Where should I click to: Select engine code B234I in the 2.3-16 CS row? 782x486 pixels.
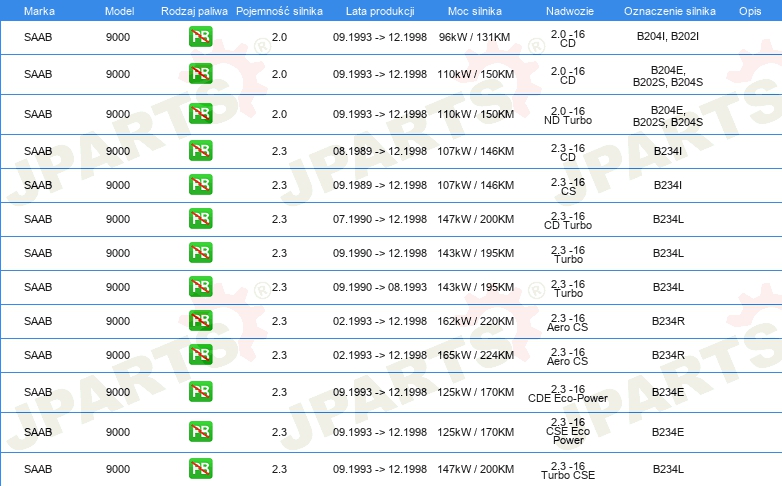668,185
